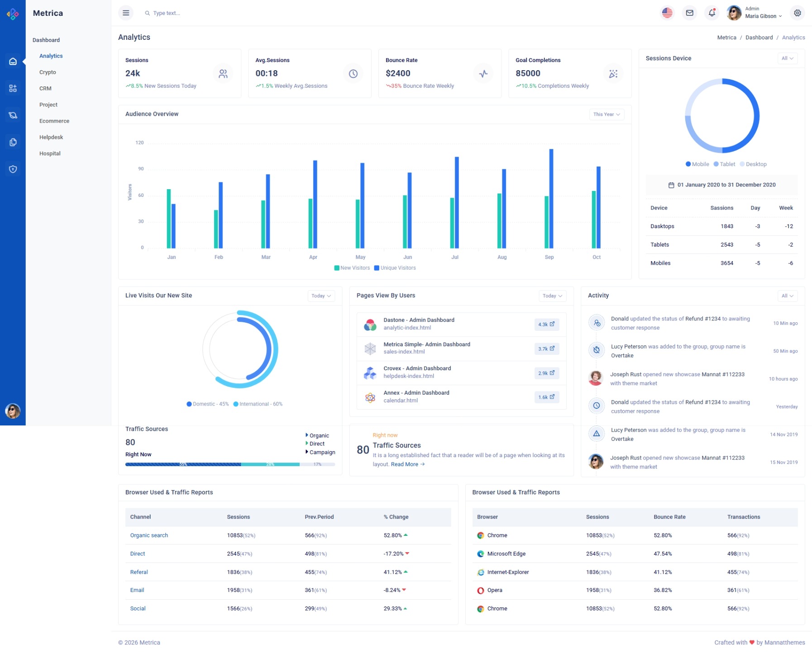The width and height of the screenshot is (812, 654).
Task: Click the Bounce Rate activity pulse icon
Action: click(x=483, y=74)
